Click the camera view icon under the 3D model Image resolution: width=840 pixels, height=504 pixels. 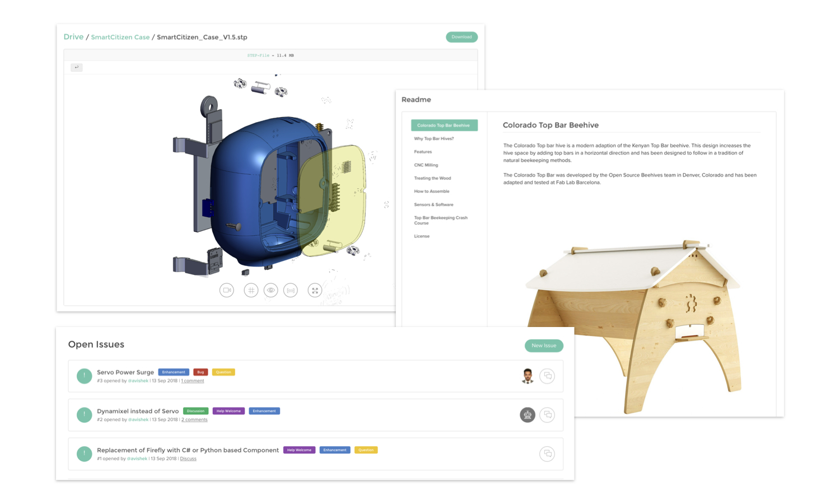226,290
